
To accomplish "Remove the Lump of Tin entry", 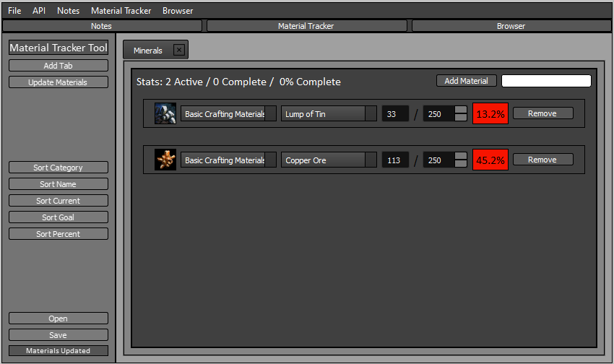I will point(542,113).
